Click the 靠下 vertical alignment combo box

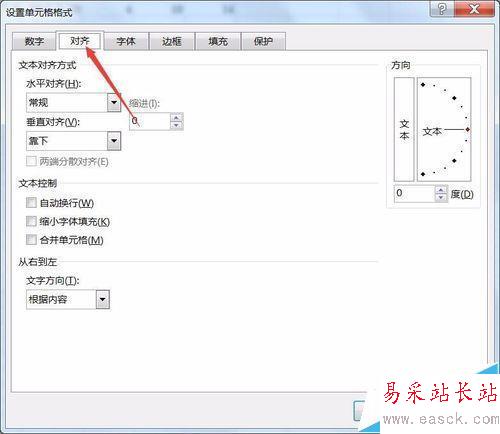point(73,141)
